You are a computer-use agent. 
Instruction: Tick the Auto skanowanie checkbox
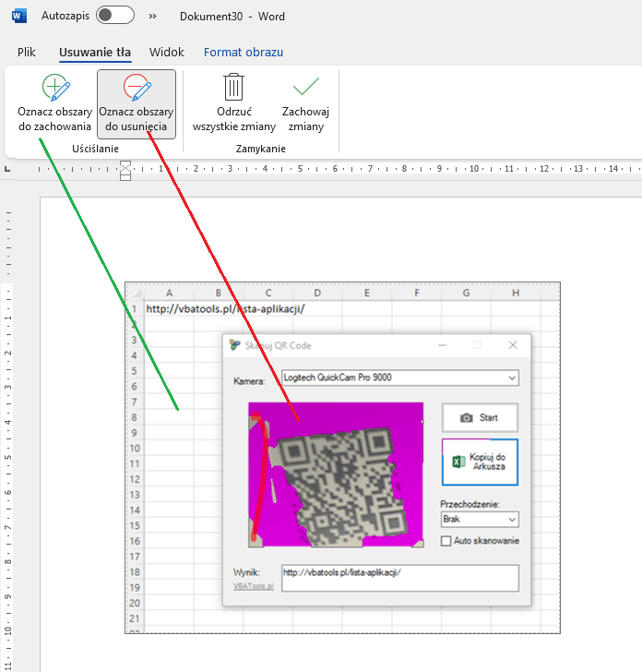(x=446, y=541)
